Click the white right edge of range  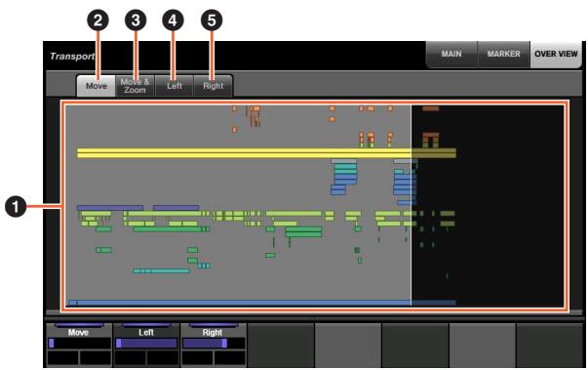(412, 205)
